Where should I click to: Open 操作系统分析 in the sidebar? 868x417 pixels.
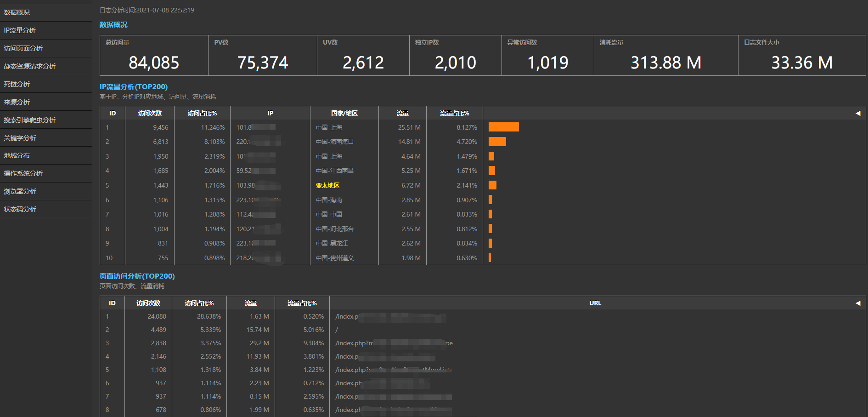point(46,173)
